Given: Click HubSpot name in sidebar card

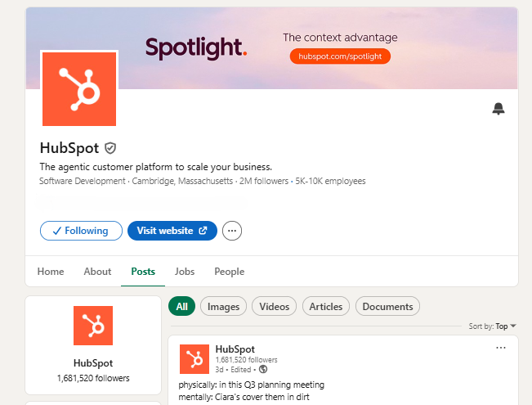Looking at the screenshot, I should coord(93,363).
